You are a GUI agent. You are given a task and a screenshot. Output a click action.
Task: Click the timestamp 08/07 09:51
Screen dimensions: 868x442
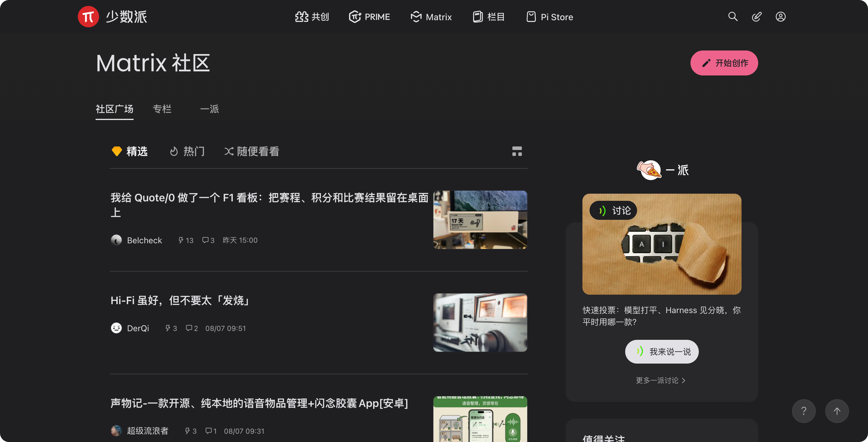(225, 329)
